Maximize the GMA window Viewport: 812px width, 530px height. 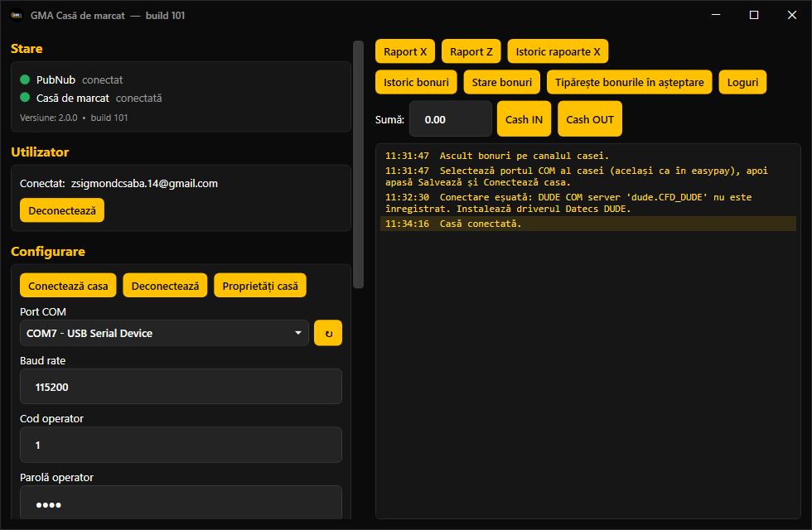754,15
